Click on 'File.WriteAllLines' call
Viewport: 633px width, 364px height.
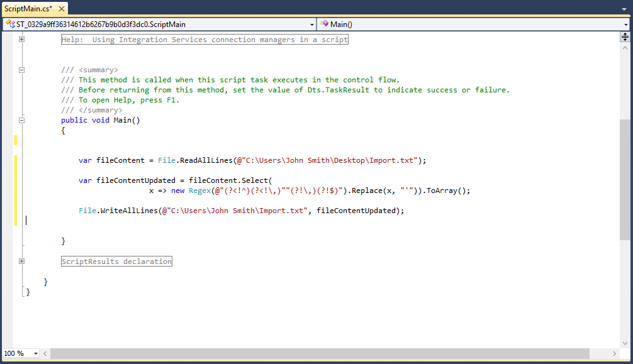click(x=118, y=211)
